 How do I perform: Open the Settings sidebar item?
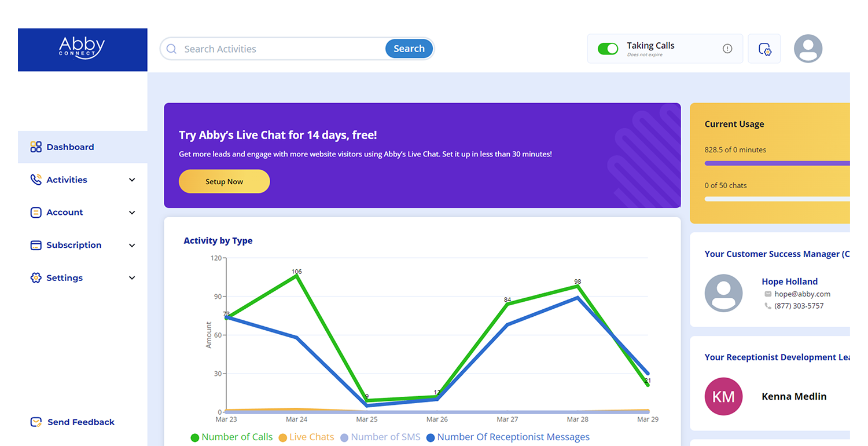pyautogui.click(x=64, y=278)
